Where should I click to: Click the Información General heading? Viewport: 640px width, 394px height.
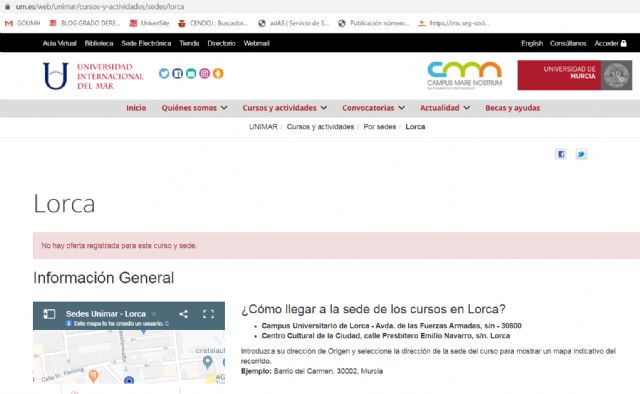[x=104, y=278]
